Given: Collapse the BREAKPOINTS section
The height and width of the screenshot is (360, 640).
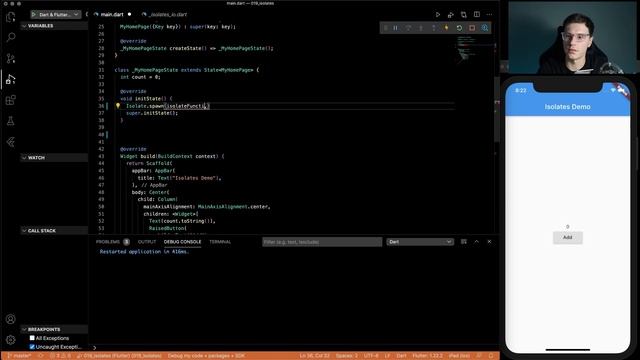Looking at the screenshot, I should point(54,329).
